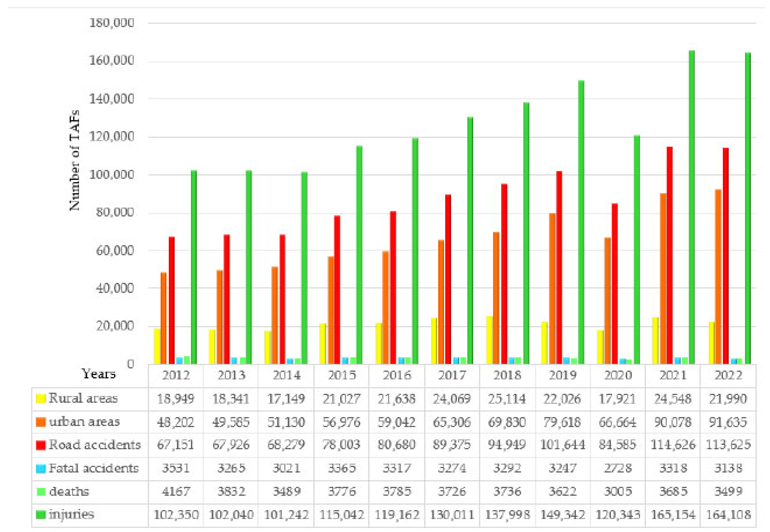Click the dark green injuries legend swatch
Image resolution: width=770 pixels, height=532 pixels.
tap(41, 515)
